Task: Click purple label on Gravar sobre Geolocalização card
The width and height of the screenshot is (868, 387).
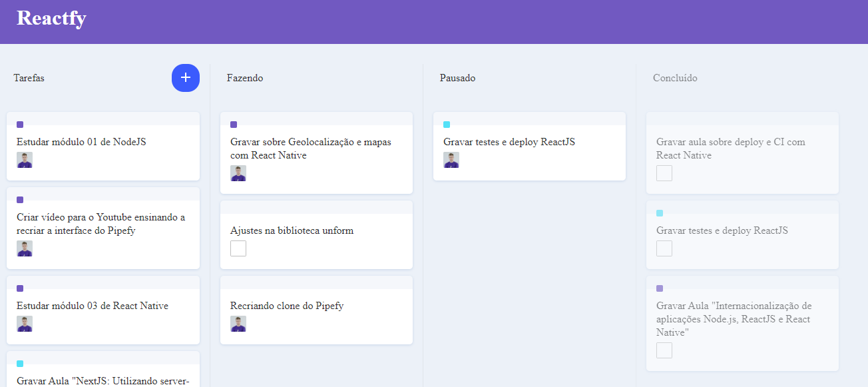Action: pyautogui.click(x=234, y=125)
